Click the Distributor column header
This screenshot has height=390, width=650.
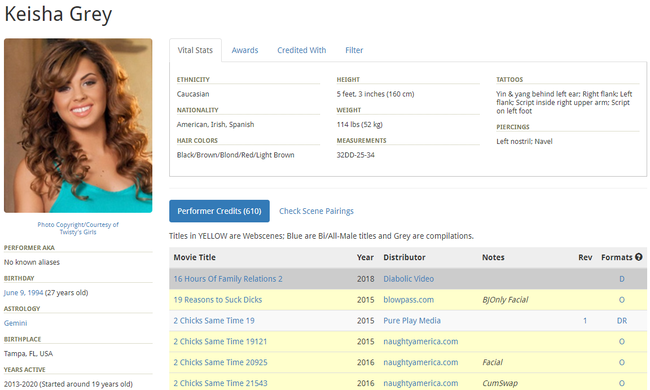(404, 257)
